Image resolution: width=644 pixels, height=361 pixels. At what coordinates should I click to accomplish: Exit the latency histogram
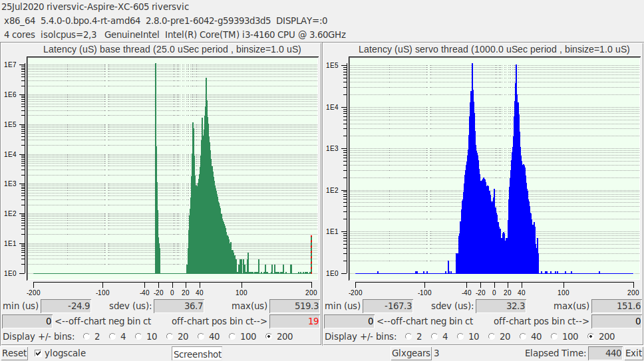(633, 353)
